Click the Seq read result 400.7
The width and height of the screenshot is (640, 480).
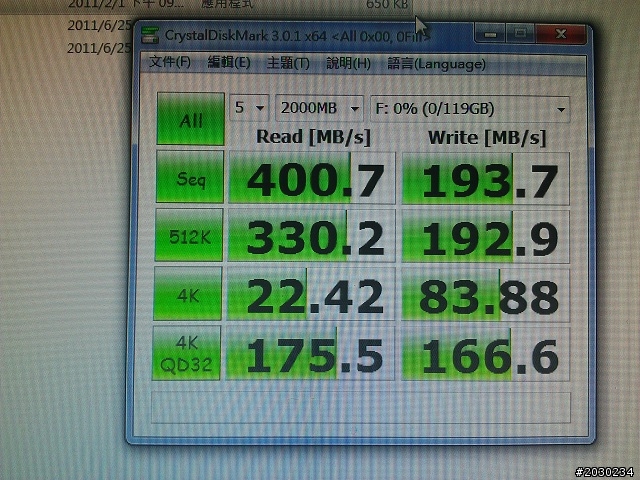[x=312, y=178]
